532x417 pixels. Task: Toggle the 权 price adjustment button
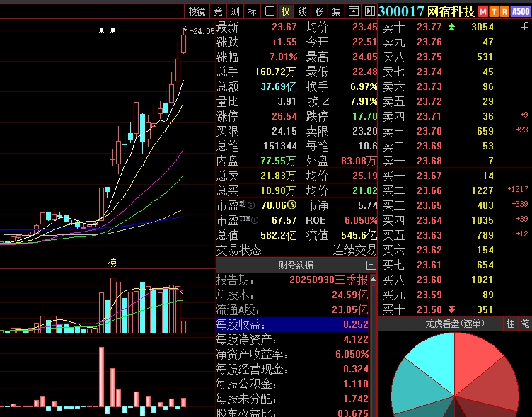[286, 11]
